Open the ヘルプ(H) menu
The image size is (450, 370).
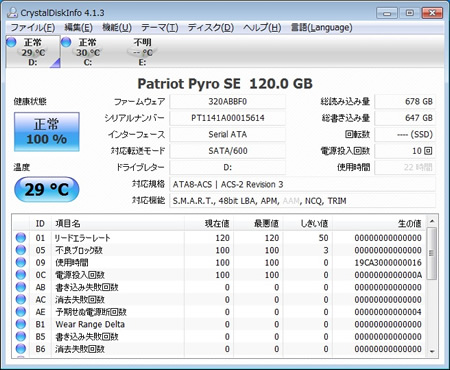coord(262,27)
